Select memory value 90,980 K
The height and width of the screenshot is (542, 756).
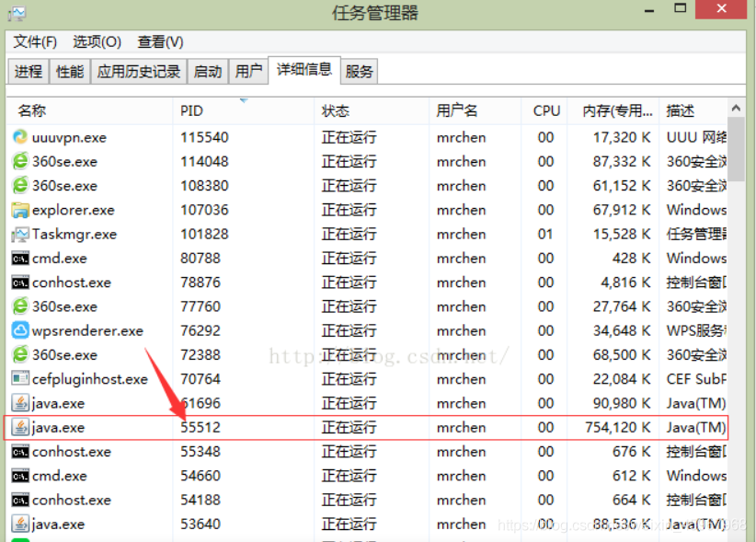click(x=622, y=403)
